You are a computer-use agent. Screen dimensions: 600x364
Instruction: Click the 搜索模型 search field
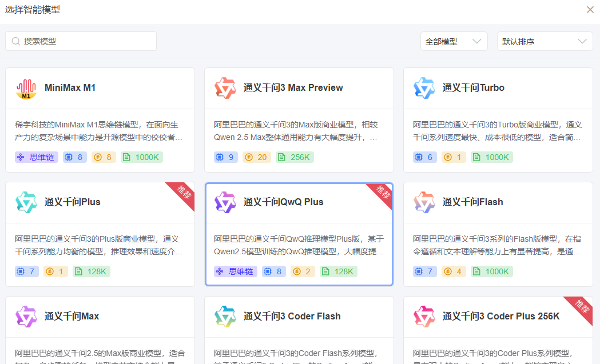pos(81,41)
